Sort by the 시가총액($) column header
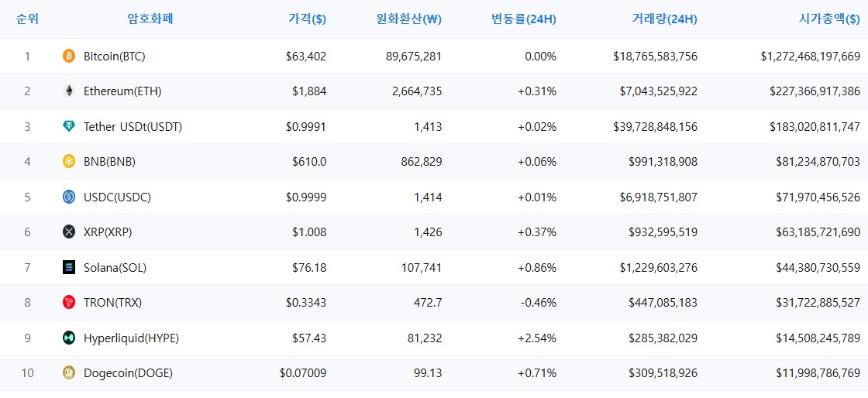This screenshot has height=398, width=868. [829, 19]
